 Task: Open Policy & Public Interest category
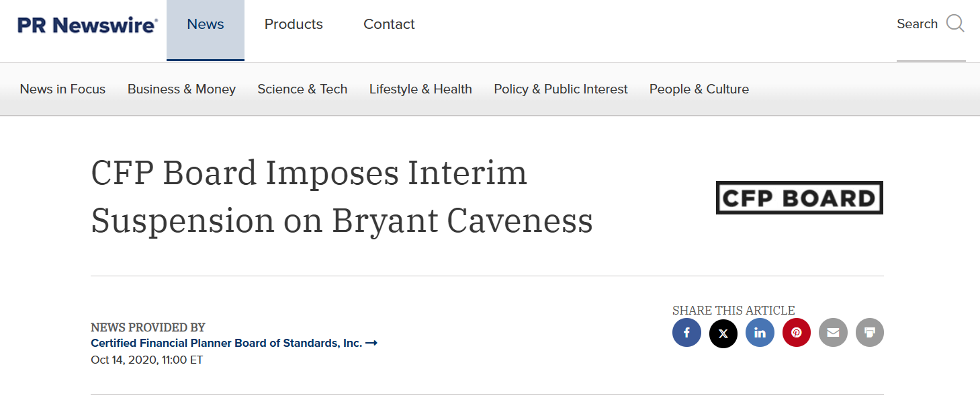[561, 89]
